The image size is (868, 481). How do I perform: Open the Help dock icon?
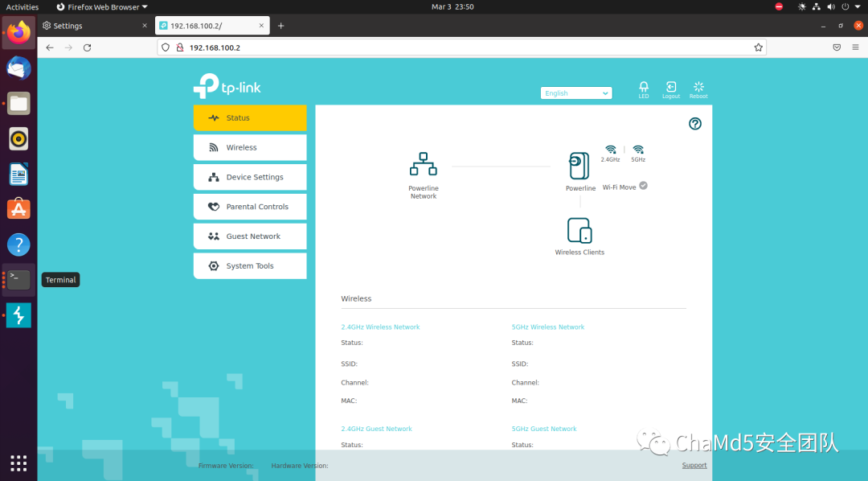(x=18, y=245)
